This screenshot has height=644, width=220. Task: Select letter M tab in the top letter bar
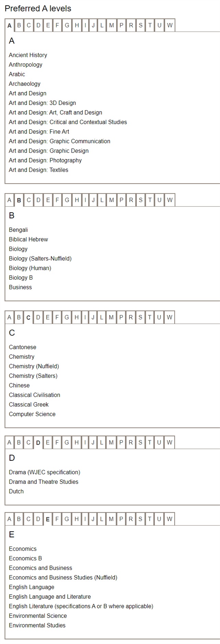(x=112, y=25)
